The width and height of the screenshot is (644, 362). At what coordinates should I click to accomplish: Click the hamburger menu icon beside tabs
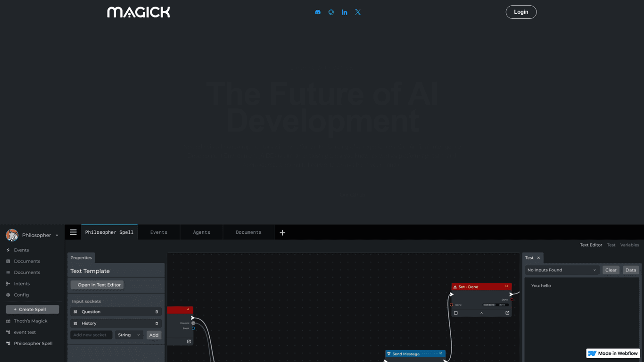(73, 232)
